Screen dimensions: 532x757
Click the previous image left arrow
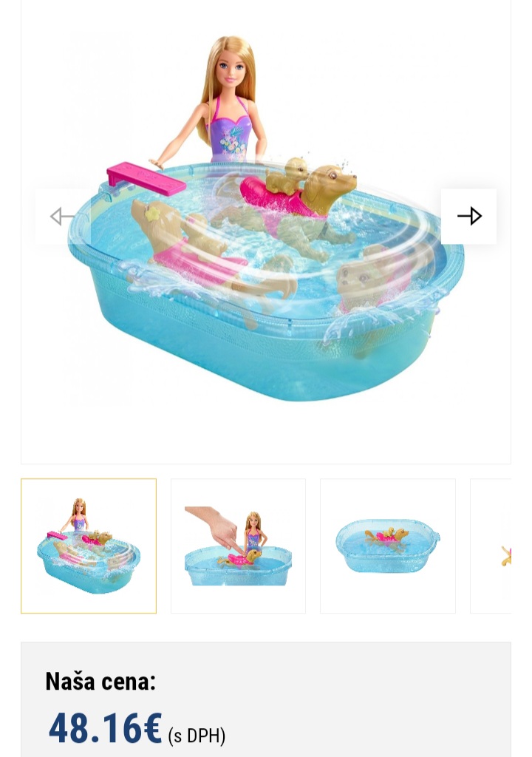[x=63, y=217]
